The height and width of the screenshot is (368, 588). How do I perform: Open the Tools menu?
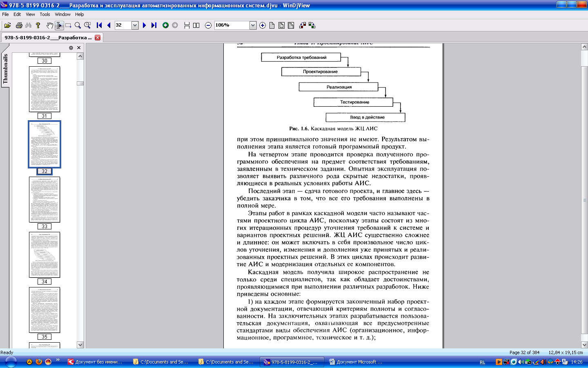click(x=45, y=14)
